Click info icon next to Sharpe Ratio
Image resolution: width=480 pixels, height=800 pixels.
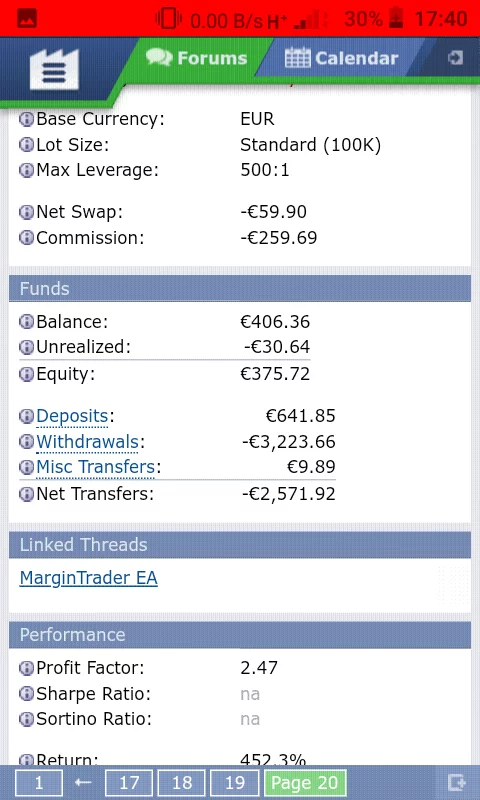pyautogui.click(x=26, y=694)
